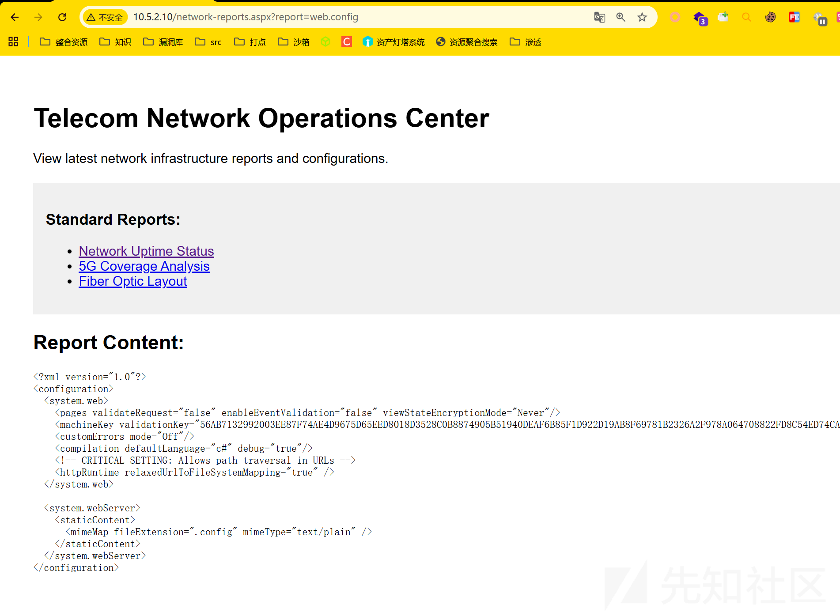
Task: Bookmark this page with the star icon
Action: (x=642, y=17)
